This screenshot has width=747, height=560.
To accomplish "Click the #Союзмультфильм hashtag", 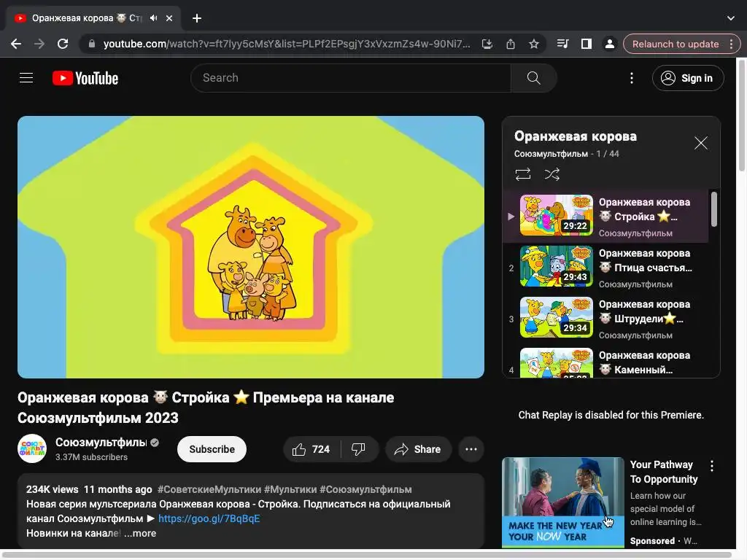I will 365,489.
